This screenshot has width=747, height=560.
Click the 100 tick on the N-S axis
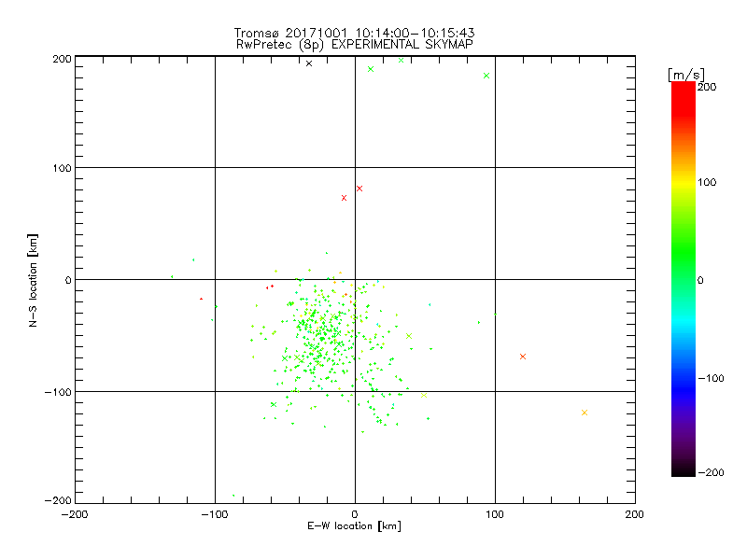61,168
